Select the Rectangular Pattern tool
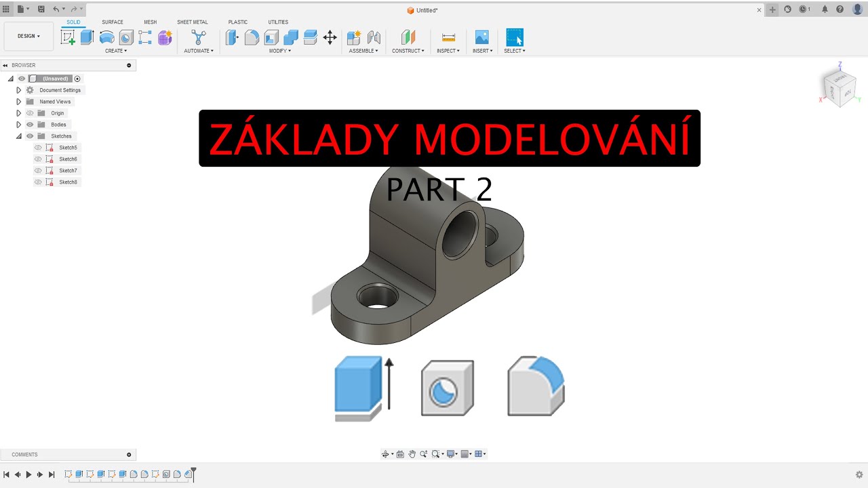Screen dimensions: 868x488 pyautogui.click(x=145, y=37)
